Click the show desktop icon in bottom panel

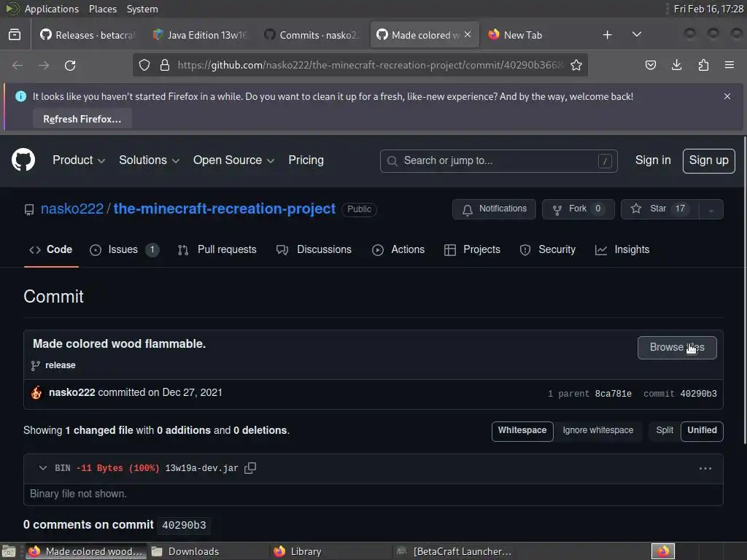click(x=9, y=551)
